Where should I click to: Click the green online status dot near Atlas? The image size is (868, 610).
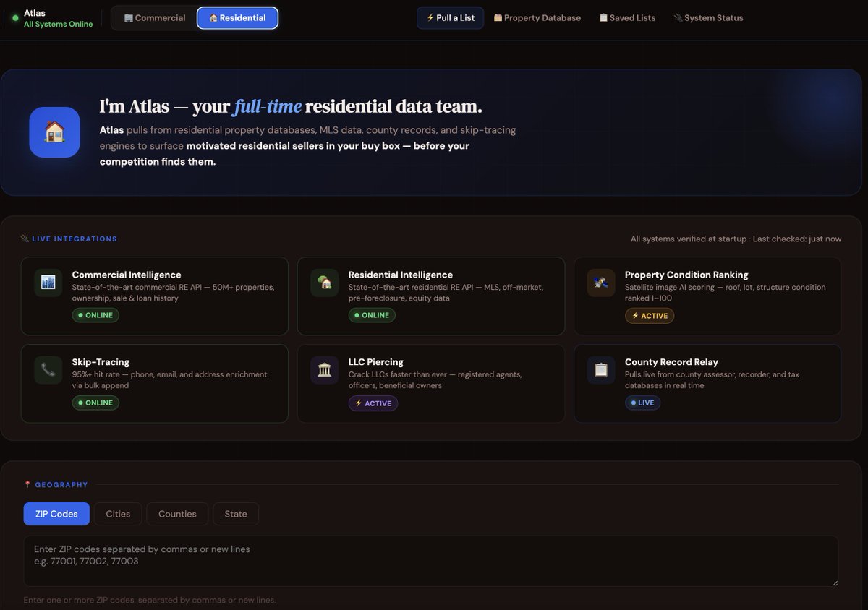pyautogui.click(x=15, y=18)
